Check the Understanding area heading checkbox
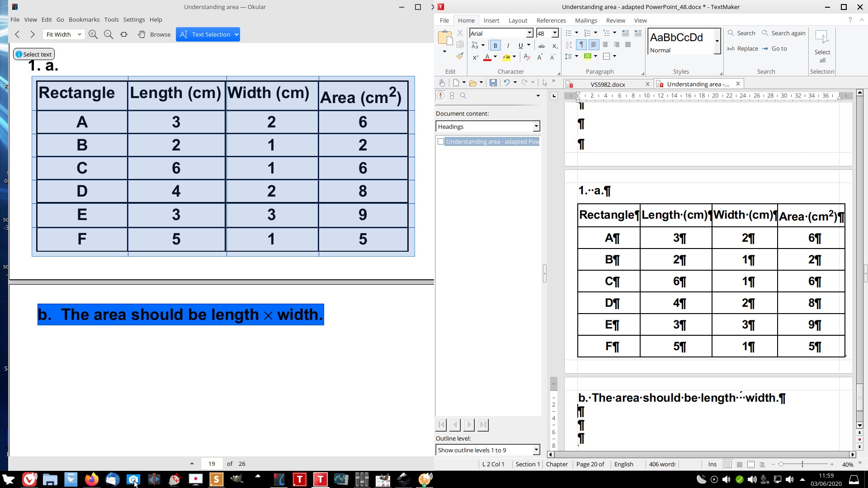 coord(441,141)
